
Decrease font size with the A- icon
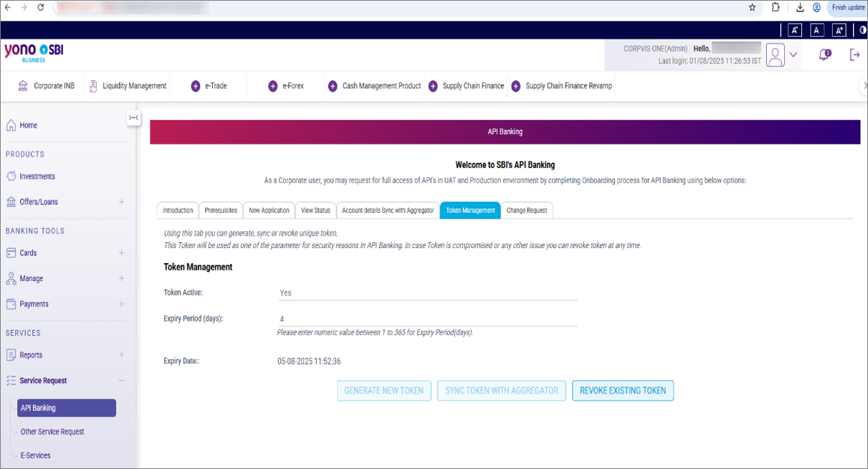(x=795, y=30)
